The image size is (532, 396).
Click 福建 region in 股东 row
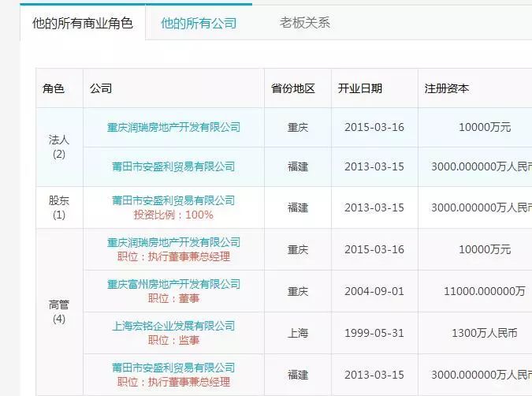point(298,207)
